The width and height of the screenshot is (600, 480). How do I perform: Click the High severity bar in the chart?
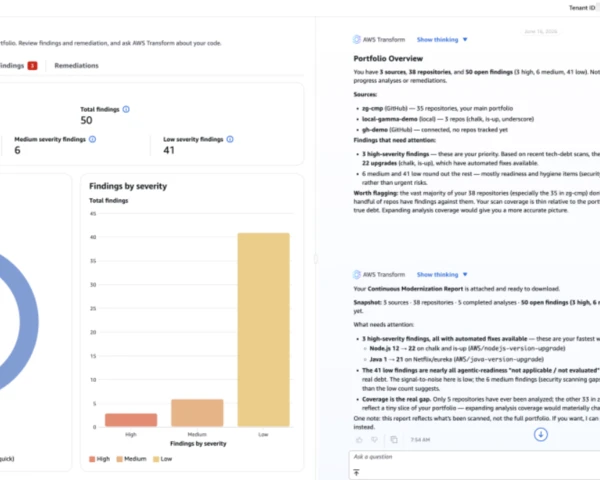pos(131,420)
